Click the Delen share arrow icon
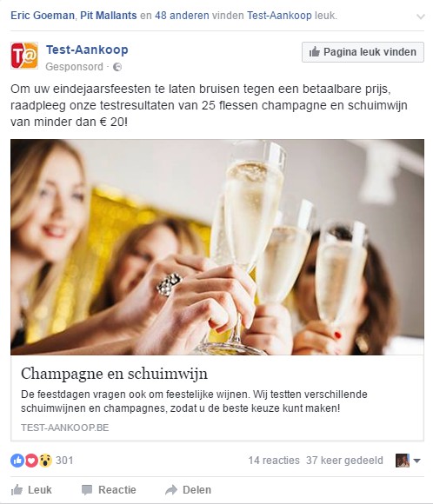433x504 pixels. pyautogui.click(x=171, y=490)
